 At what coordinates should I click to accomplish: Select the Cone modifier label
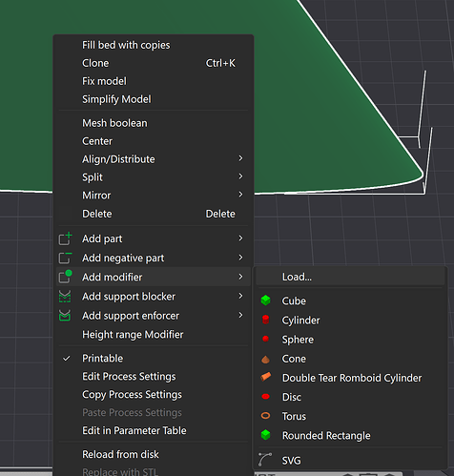tap(294, 359)
